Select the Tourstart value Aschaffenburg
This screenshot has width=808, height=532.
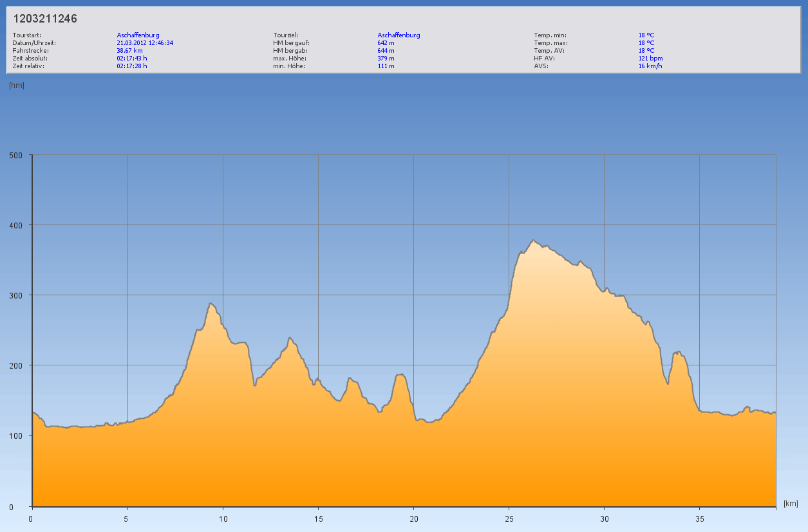click(138, 35)
